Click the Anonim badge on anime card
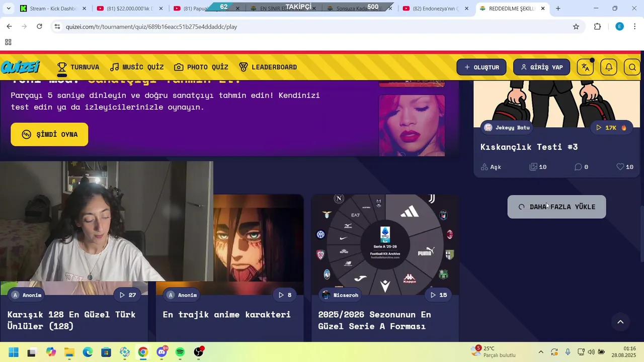The image size is (644, 362). pos(182,295)
